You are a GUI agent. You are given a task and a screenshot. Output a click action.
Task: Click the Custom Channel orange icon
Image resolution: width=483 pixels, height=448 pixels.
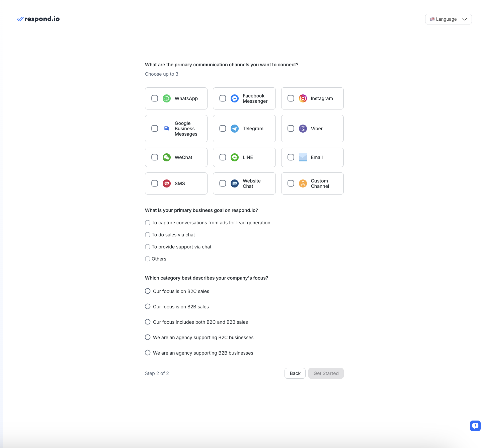click(x=303, y=183)
